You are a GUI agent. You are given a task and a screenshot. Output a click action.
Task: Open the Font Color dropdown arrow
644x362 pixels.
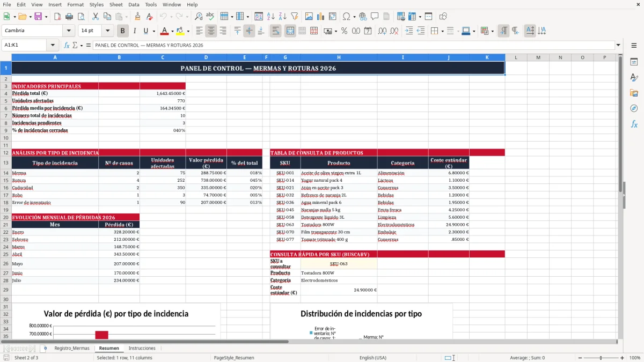(173, 31)
